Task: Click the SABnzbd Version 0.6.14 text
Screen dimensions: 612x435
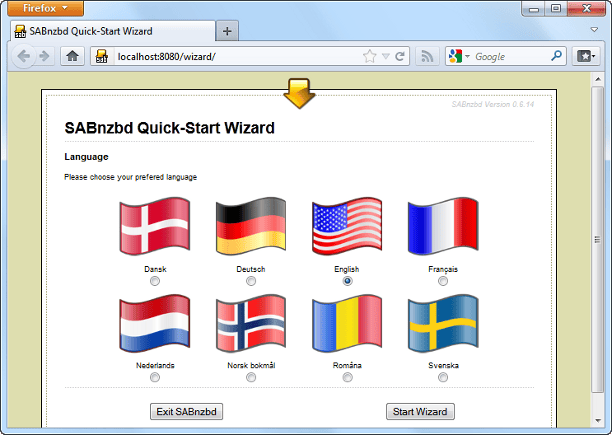Action: pos(493,104)
